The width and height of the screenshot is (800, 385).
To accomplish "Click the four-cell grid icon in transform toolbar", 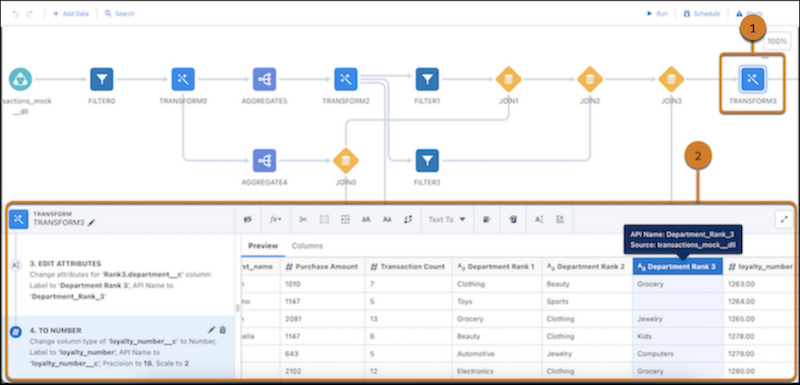I will point(345,219).
